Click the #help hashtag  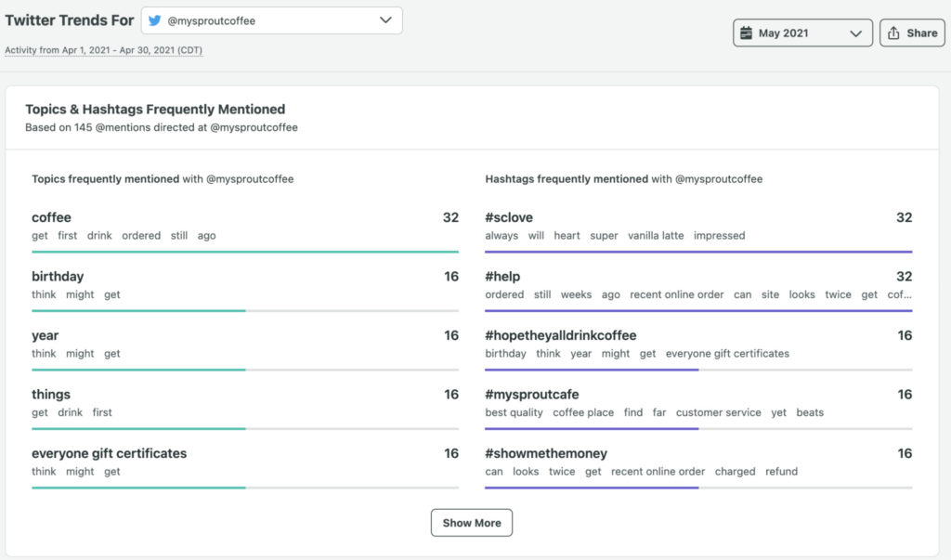point(502,277)
